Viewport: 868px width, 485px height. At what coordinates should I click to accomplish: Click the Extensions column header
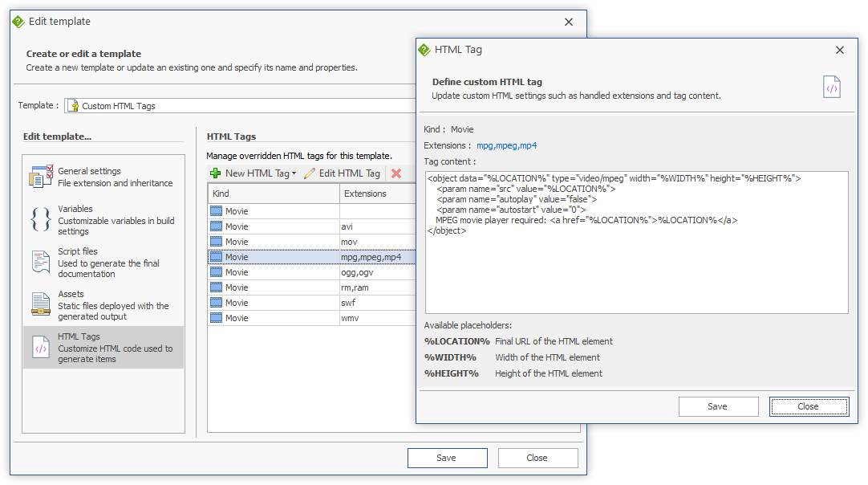(377, 194)
